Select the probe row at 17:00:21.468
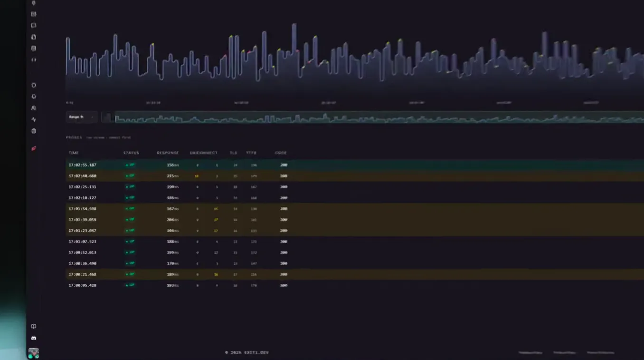Viewport: 644px width, 360px height. pos(355,274)
